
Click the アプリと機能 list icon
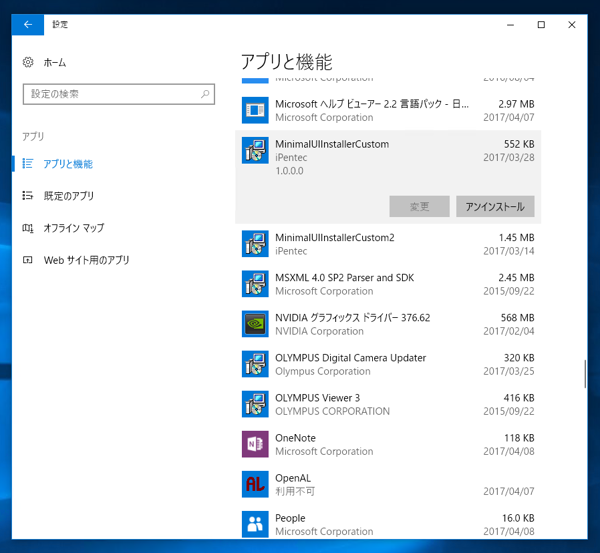(28, 163)
